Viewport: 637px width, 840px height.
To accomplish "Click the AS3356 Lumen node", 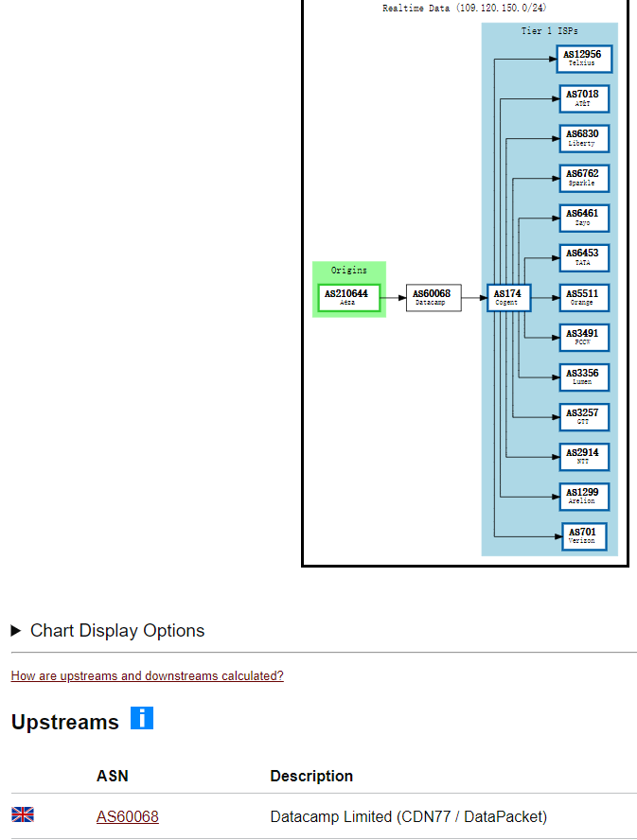I will [x=584, y=377].
